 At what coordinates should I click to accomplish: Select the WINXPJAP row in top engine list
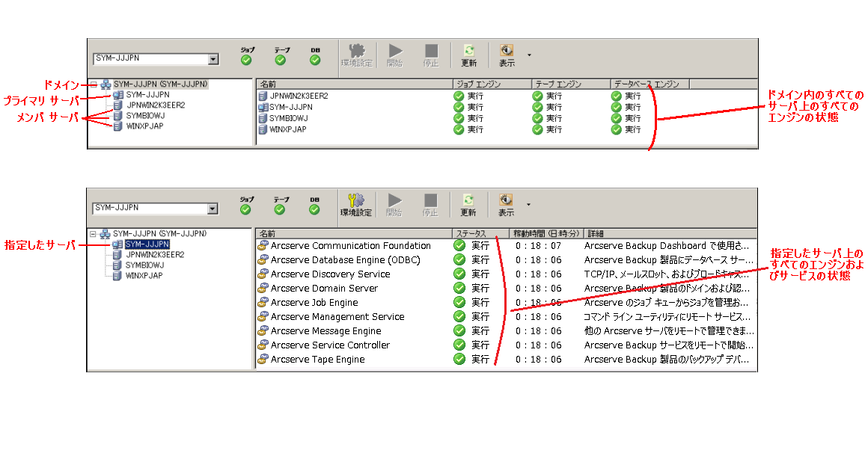(x=288, y=129)
